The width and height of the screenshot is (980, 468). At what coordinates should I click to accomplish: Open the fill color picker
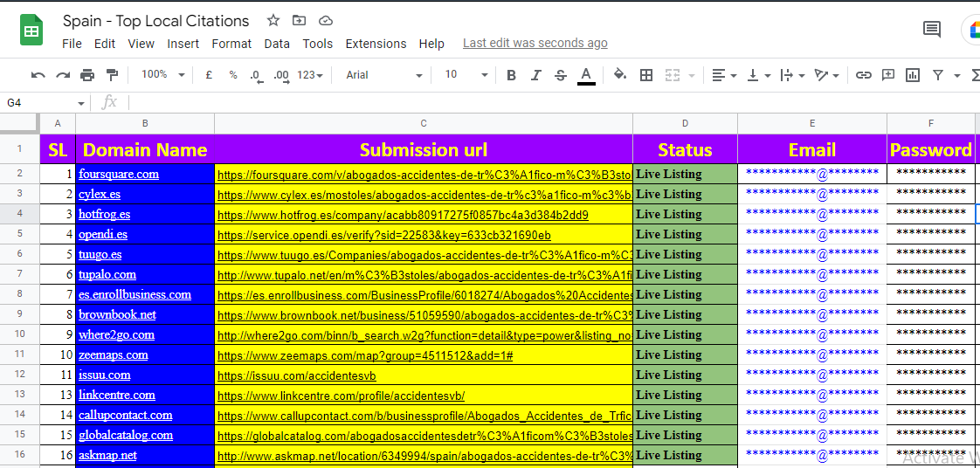click(x=620, y=75)
